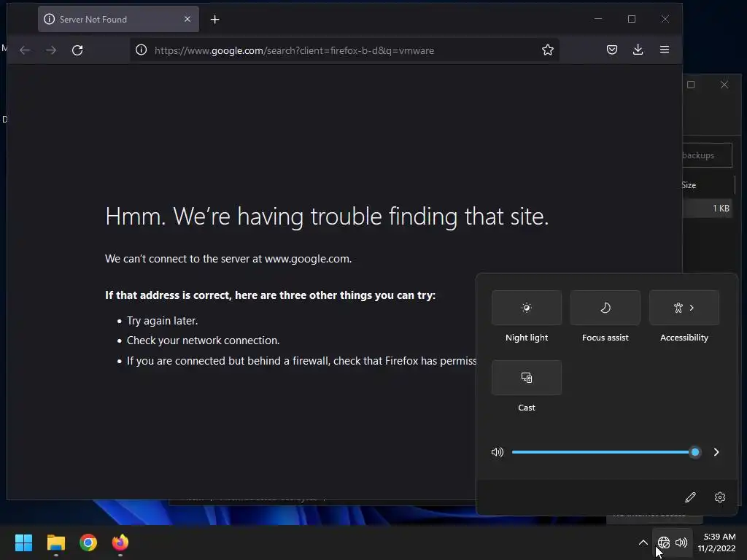Mute via the quick settings speaker icon
Image resolution: width=747 pixels, height=560 pixels.
tap(497, 452)
